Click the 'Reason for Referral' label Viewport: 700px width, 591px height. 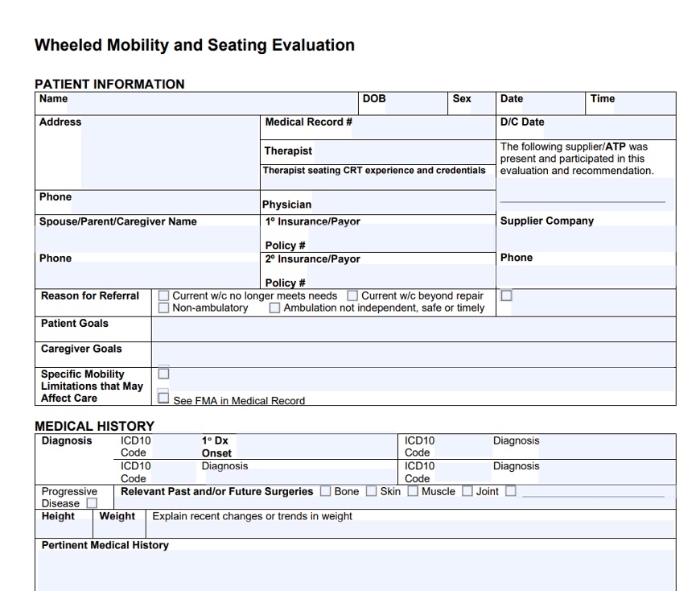[90, 295]
